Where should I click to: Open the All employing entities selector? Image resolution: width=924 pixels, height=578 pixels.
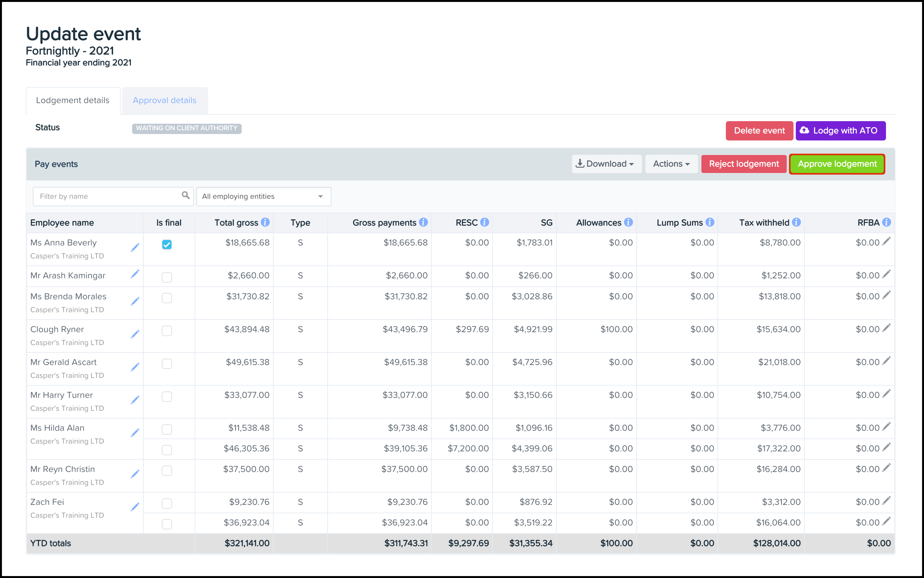coord(264,197)
